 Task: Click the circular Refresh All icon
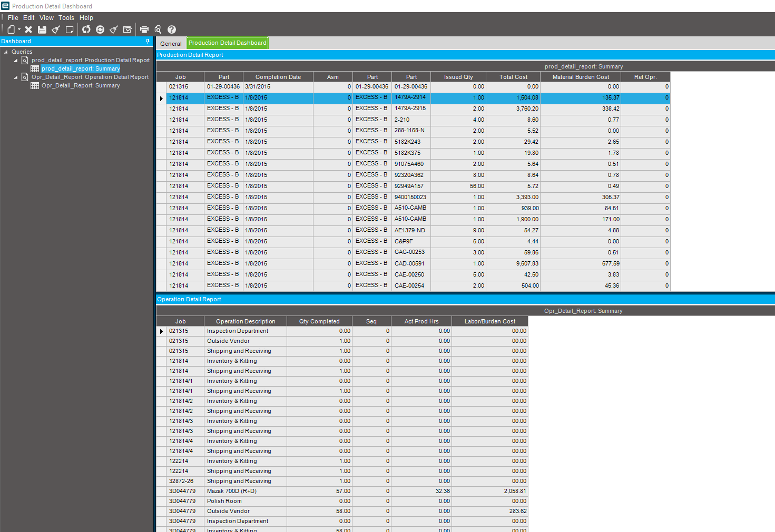pyautogui.click(x=100, y=29)
